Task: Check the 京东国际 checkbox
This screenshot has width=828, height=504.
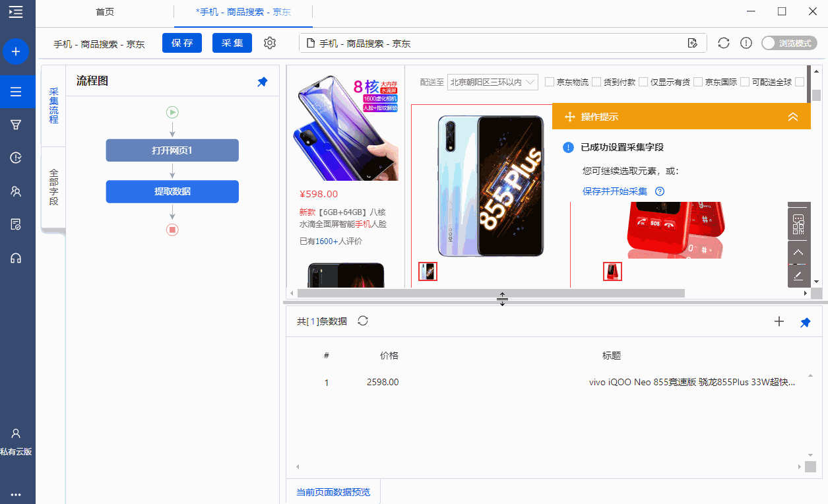Action: 698,82
